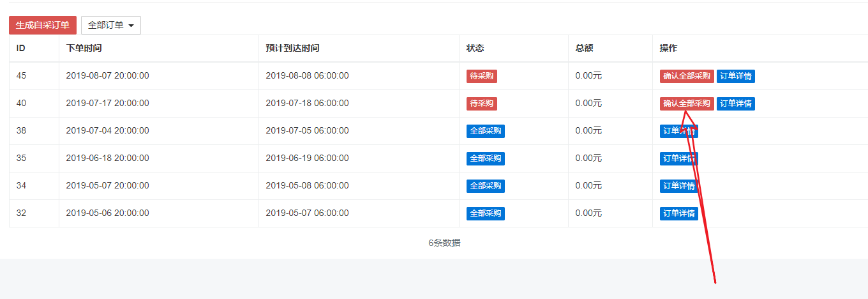Select the 总额 column header
Image resolution: width=868 pixels, height=299 pixels.
pos(585,49)
